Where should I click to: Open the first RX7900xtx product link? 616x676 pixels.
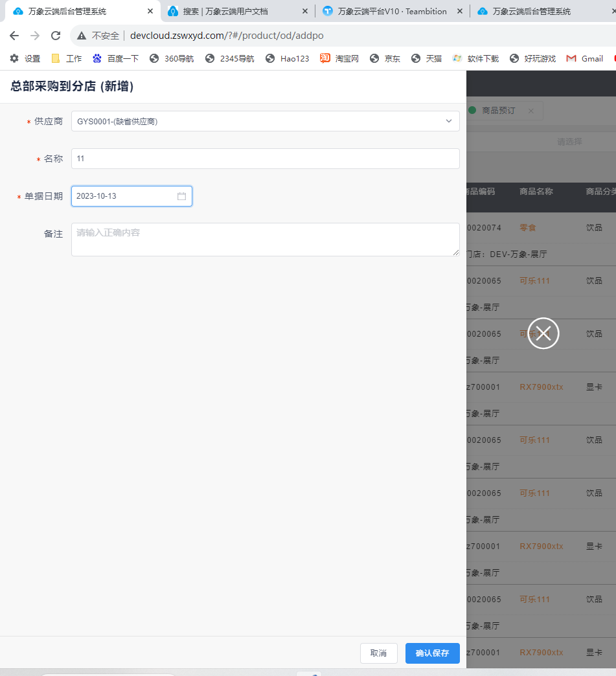pos(542,387)
